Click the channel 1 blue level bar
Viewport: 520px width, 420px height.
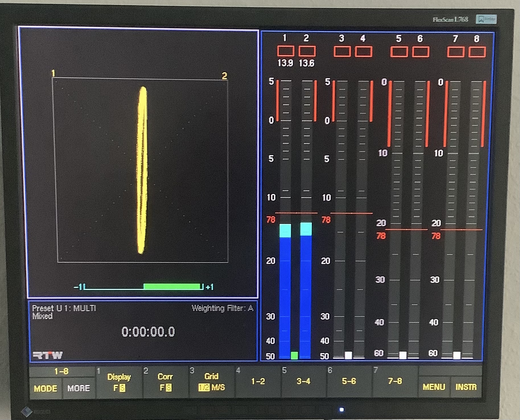tap(285, 298)
